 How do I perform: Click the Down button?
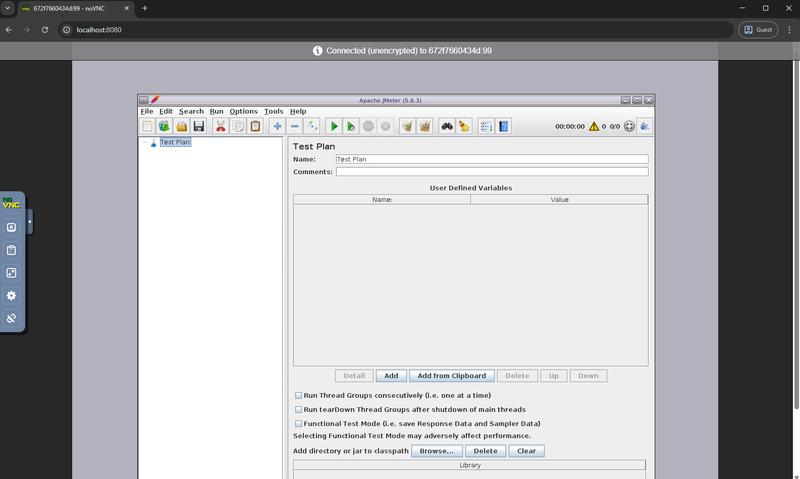[x=588, y=376]
